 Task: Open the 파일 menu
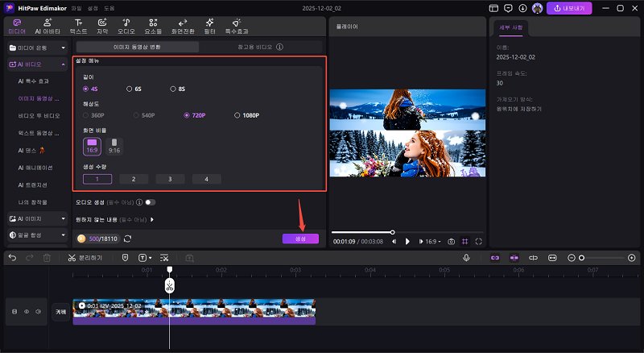[x=76, y=8]
